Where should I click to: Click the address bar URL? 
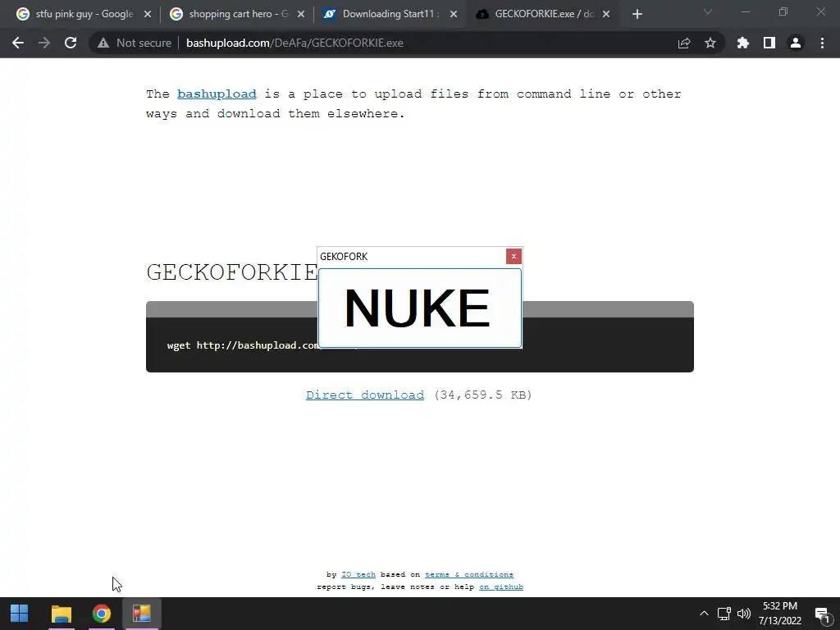pos(294,43)
